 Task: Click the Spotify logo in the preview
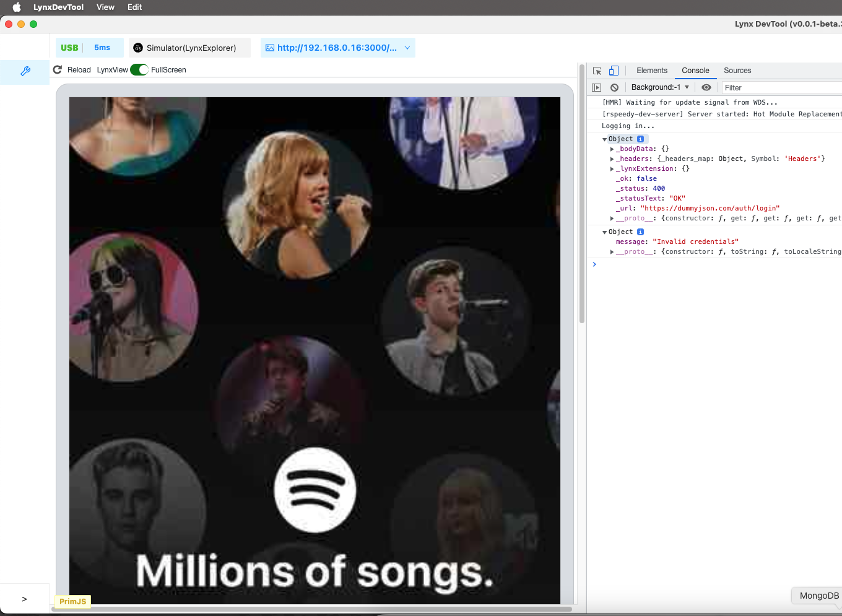[x=315, y=490]
